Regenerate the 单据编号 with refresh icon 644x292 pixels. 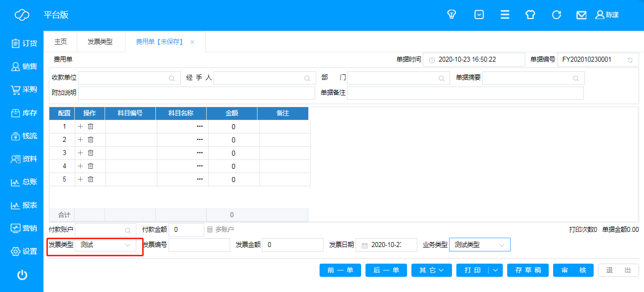coord(630,60)
